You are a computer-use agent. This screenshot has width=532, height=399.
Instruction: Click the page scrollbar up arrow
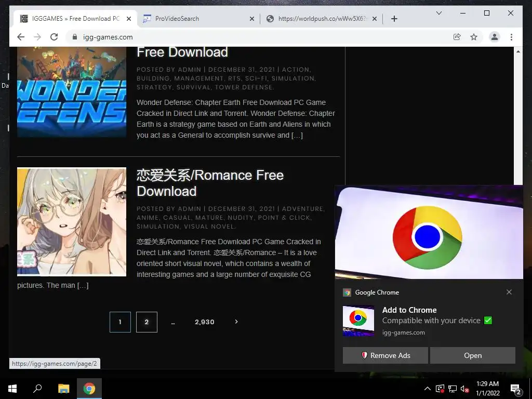(x=518, y=51)
